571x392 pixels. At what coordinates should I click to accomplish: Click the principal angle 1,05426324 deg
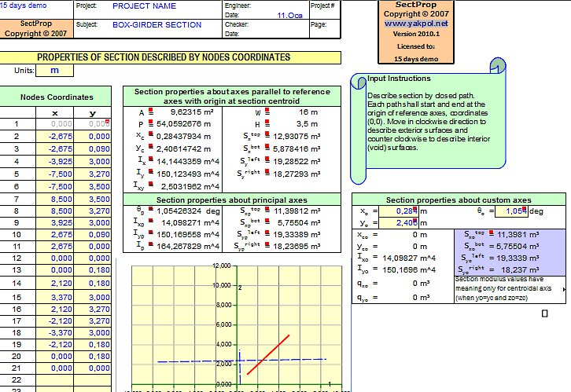(188, 211)
